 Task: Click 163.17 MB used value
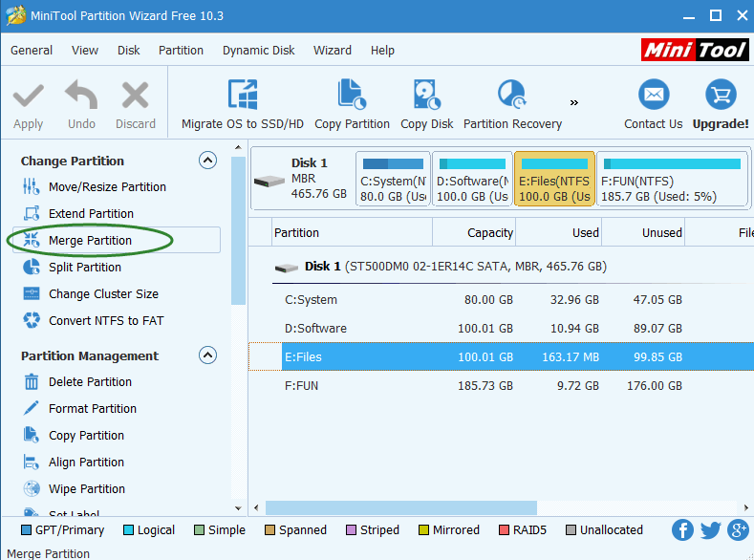click(571, 357)
